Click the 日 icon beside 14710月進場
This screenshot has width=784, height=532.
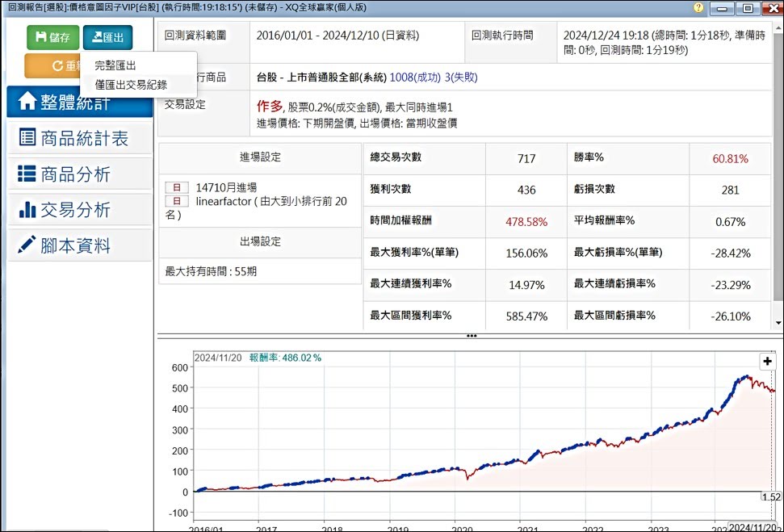click(x=177, y=187)
